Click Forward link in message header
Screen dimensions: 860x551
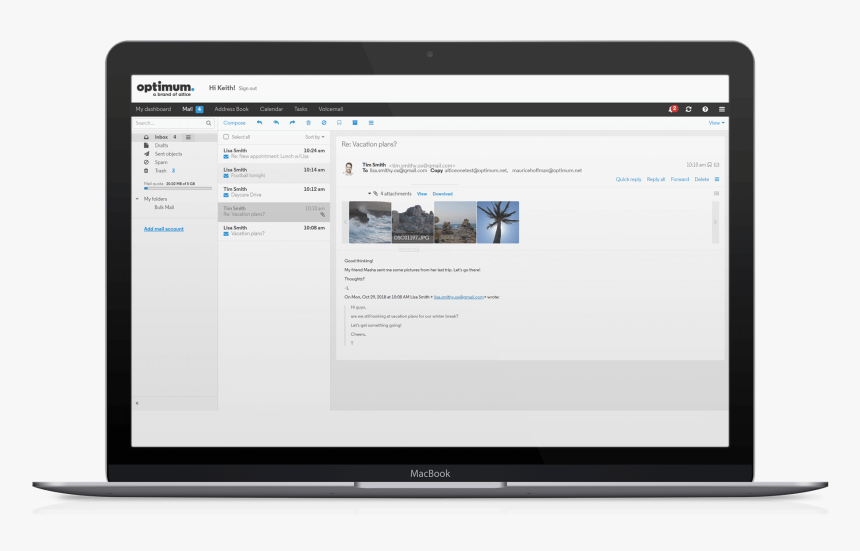(x=680, y=179)
